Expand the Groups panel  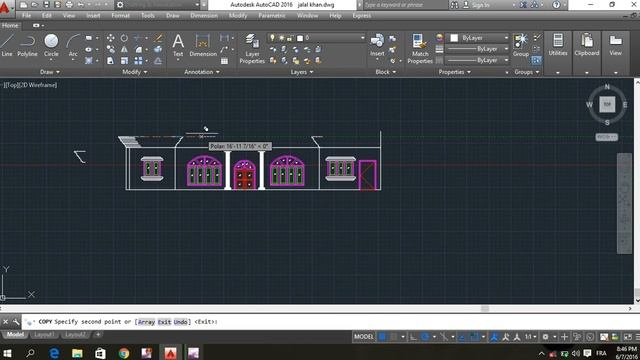[527, 72]
